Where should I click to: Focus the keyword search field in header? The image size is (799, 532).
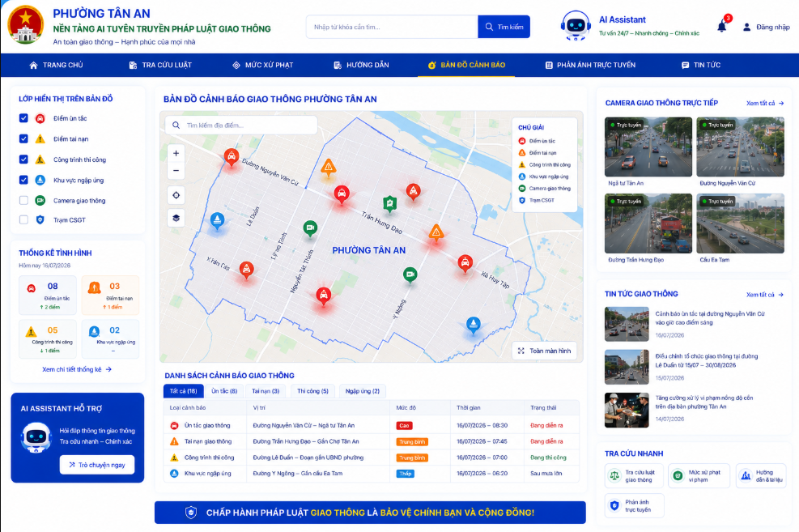[x=392, y=27]
